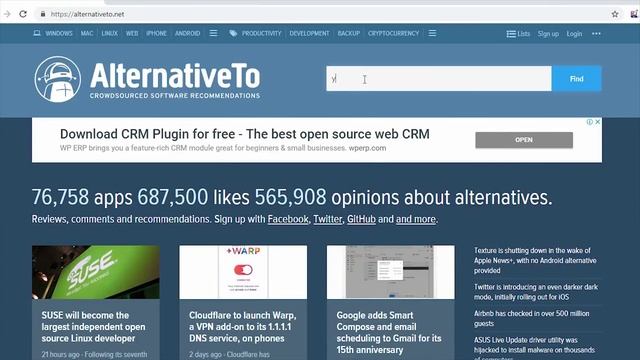Viewport: 640px width, 360px height.
Task: Click the AlternativeTo title wordmark
Action: coord(175,76)
